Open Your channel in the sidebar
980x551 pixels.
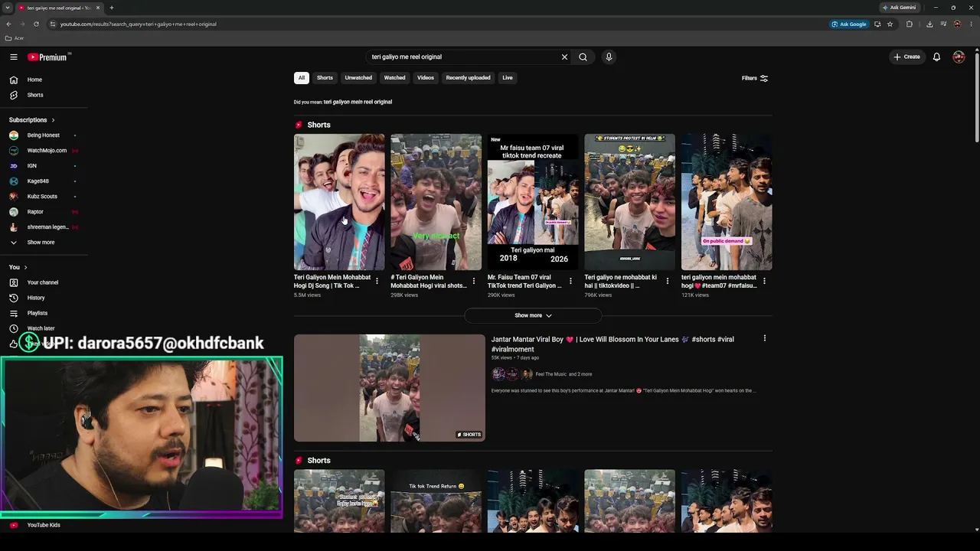pos(44,282)
